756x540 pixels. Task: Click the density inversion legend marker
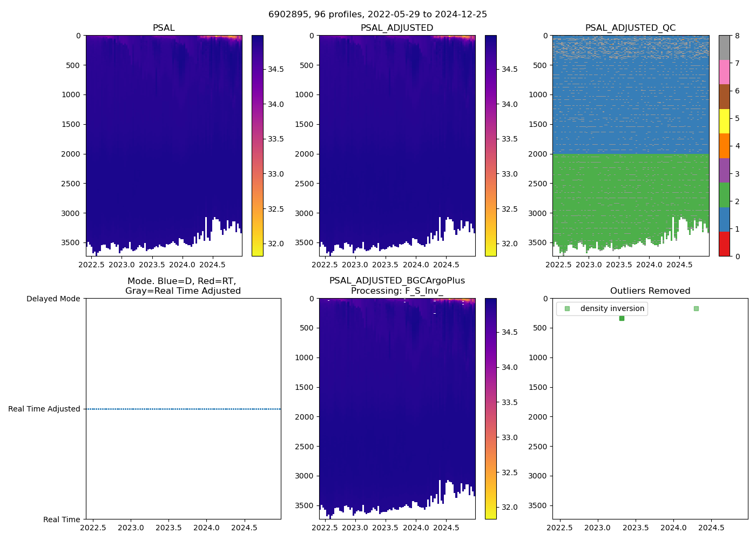(x=567, y=309)
